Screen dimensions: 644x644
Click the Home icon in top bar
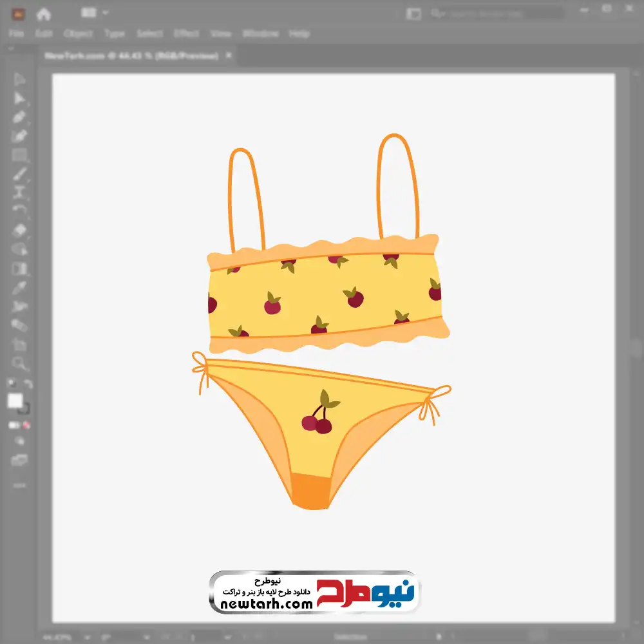click(x=44, y=14)
